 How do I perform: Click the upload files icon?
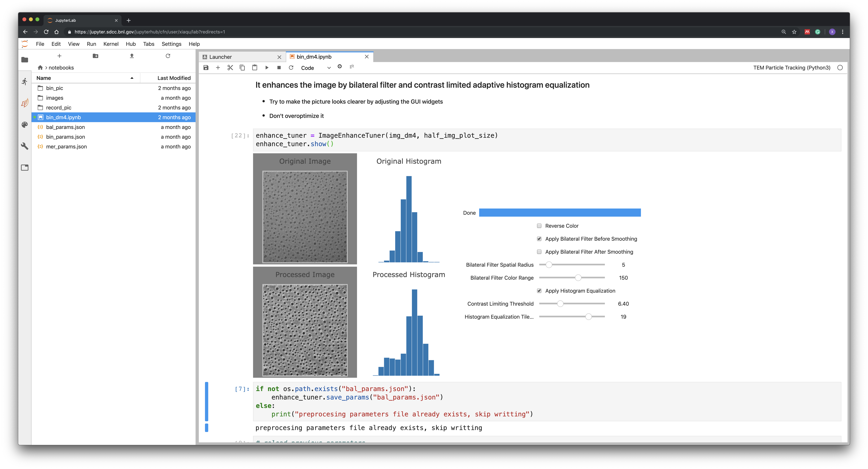pyautogui.click(x=132, y=56)
